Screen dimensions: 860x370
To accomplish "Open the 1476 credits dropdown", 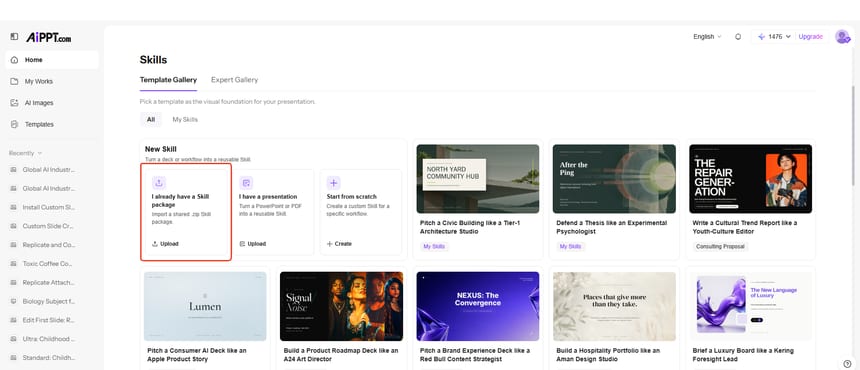I will point(779,37).
